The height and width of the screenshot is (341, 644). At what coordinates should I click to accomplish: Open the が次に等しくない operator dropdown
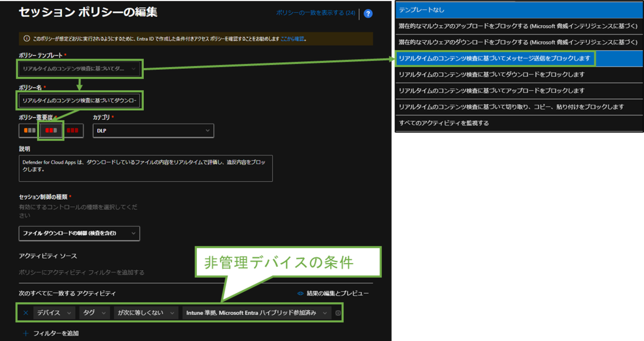coord(146,313)
